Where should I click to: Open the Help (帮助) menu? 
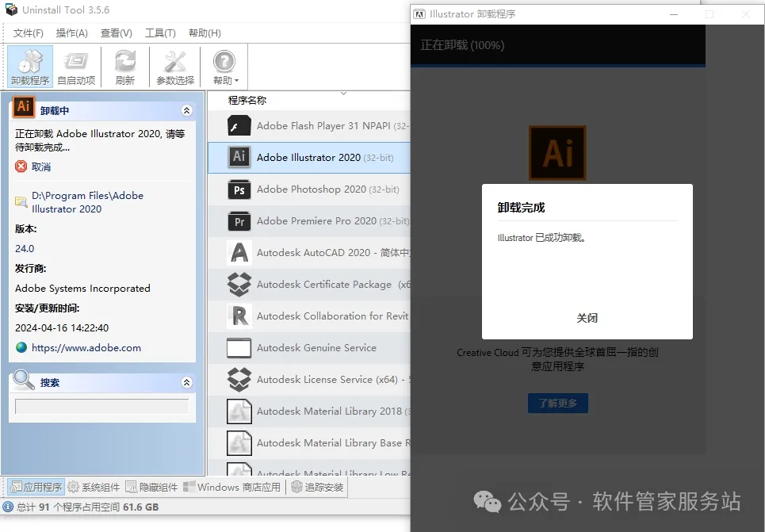point(205,33)
